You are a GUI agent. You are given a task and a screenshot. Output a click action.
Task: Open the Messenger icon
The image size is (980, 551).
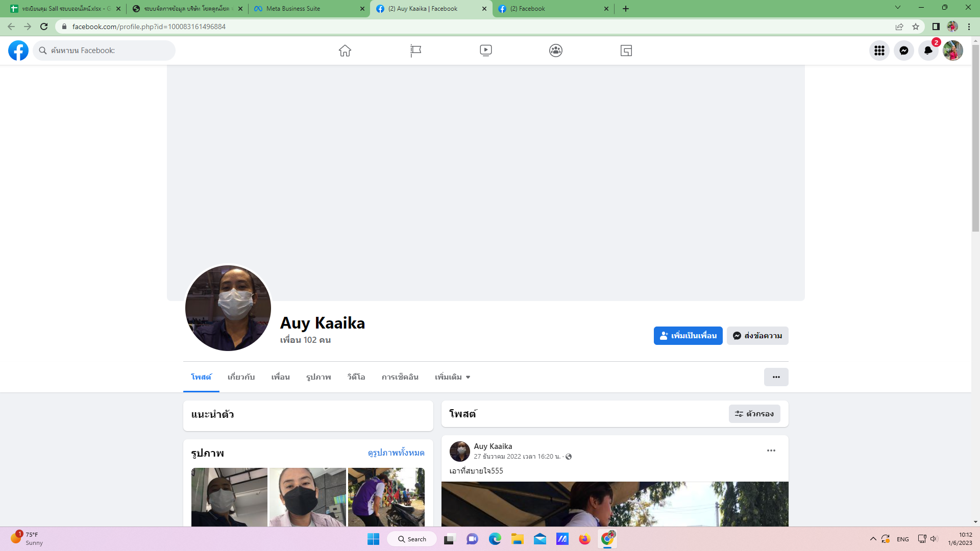(x=903, y=51)
